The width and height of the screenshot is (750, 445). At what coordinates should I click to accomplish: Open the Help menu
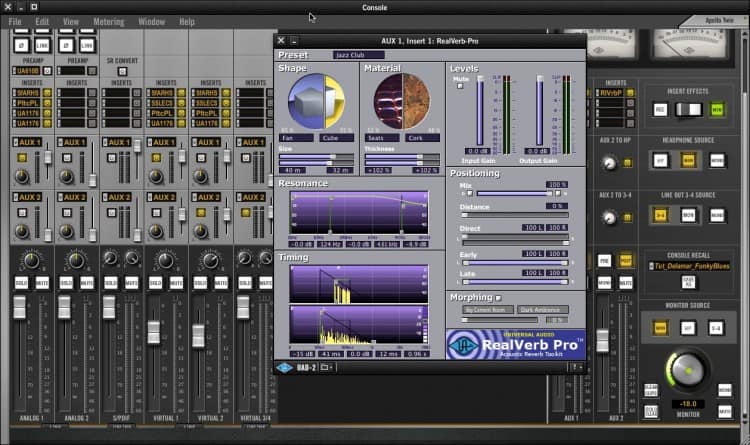(x=187, y=22)
